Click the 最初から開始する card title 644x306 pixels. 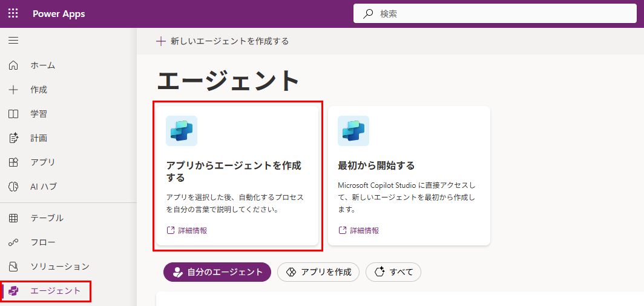click(376, 166)
